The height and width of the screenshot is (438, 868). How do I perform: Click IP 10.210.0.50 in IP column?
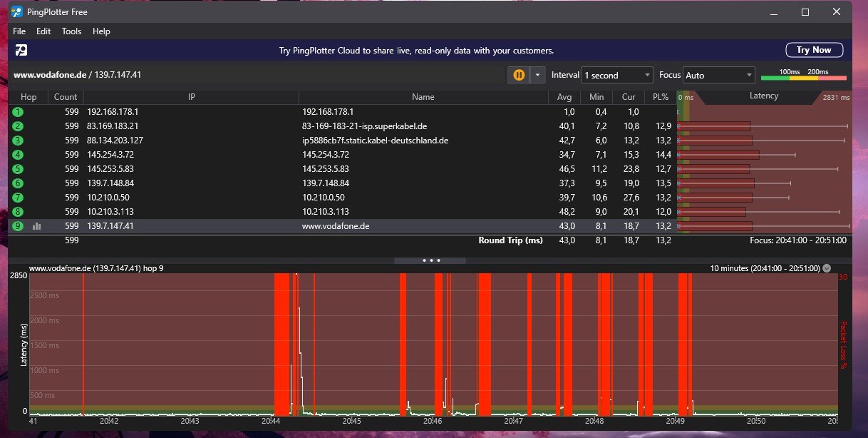tap(108, 198)
